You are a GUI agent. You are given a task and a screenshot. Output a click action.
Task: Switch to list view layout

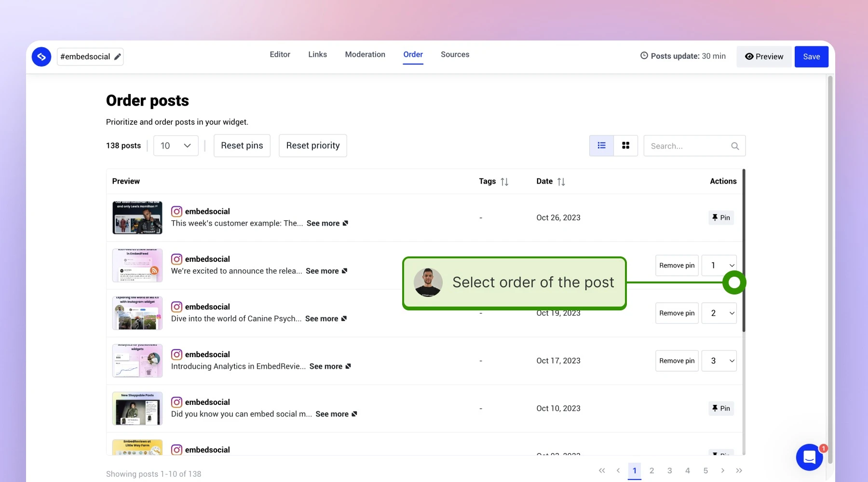click(601, 146)
